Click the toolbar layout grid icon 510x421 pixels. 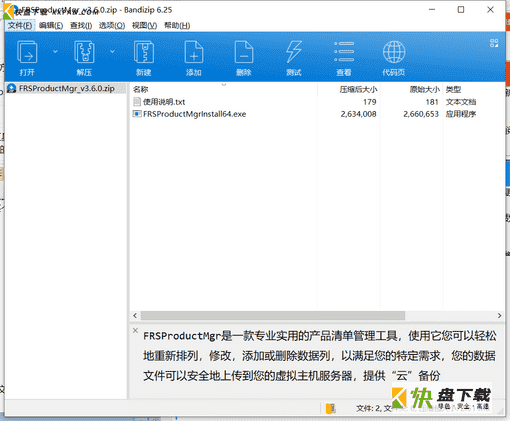494,43
